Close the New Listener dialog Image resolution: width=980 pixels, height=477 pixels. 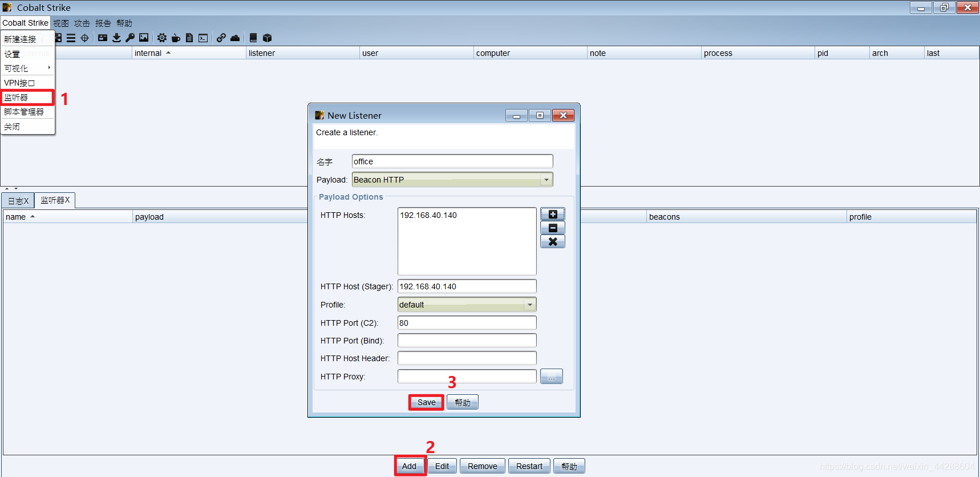(x=563, y=115)
